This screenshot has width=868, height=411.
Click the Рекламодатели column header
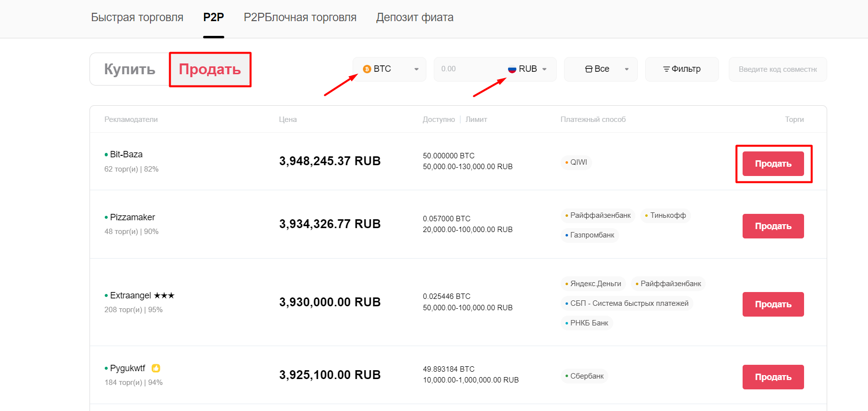(x=131, y=119)
